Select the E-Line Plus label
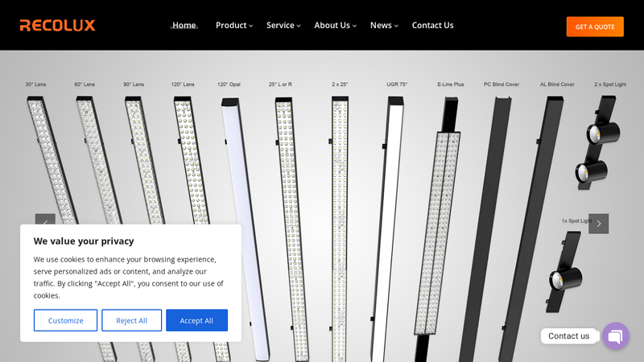 451,84
